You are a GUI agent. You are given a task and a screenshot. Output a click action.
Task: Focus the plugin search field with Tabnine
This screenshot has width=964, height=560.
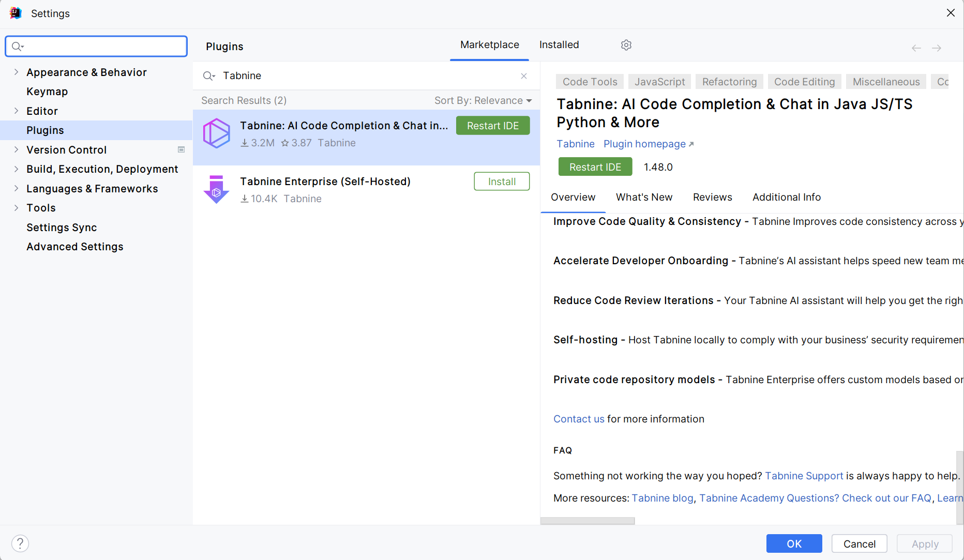[367, 75]
